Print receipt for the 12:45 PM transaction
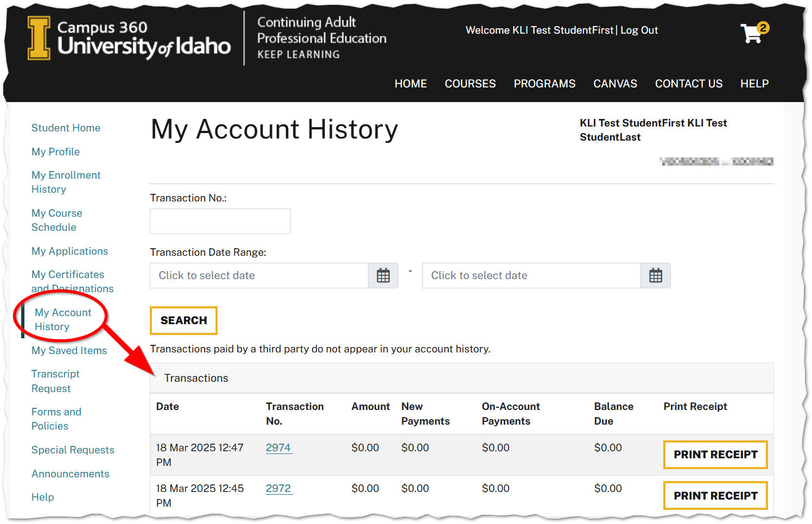Screen dimensions: 812x524 click(x=715, y=495)
